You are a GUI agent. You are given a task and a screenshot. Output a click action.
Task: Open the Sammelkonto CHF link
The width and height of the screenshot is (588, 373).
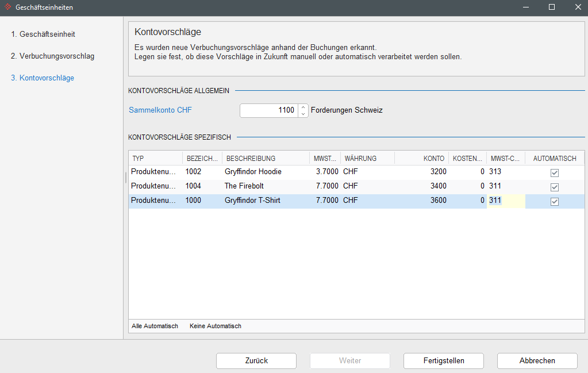pos(160,110)
